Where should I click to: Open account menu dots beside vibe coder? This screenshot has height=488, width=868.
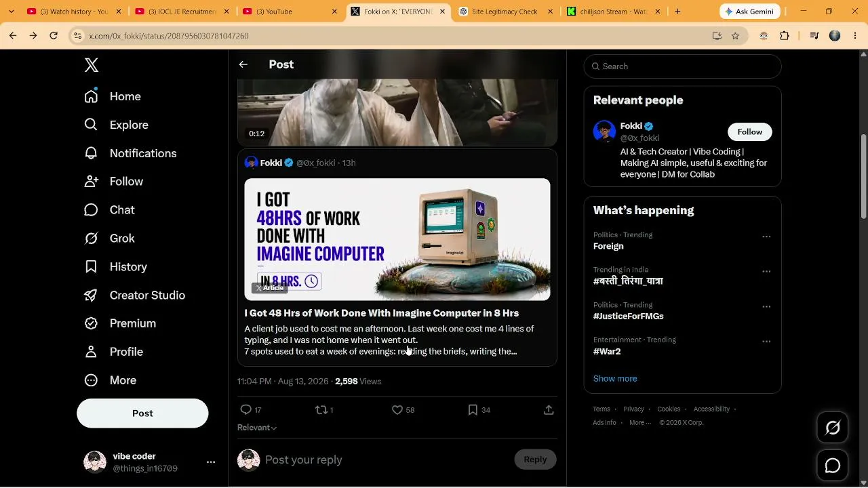[x=211, y=462]
